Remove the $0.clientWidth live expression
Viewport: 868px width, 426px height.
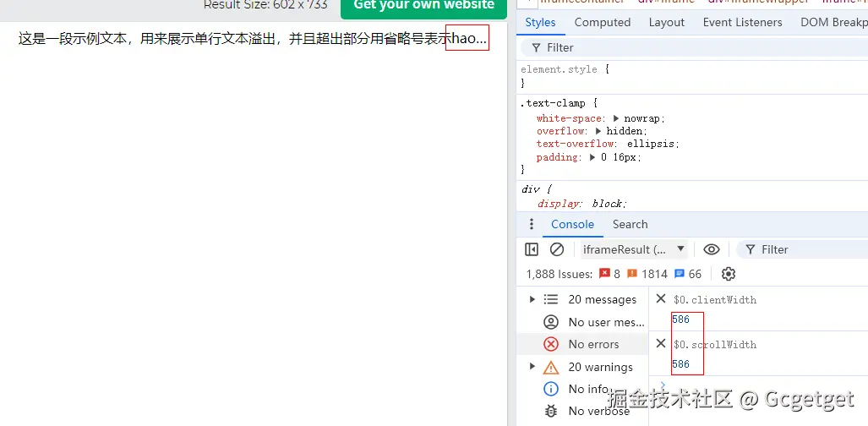coord(660,299)
